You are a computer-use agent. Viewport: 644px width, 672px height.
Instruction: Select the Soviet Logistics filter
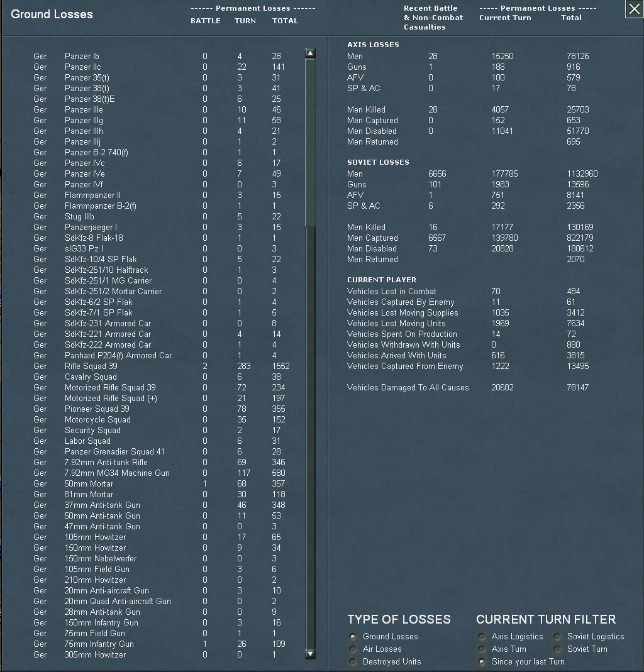pos(557,636)
